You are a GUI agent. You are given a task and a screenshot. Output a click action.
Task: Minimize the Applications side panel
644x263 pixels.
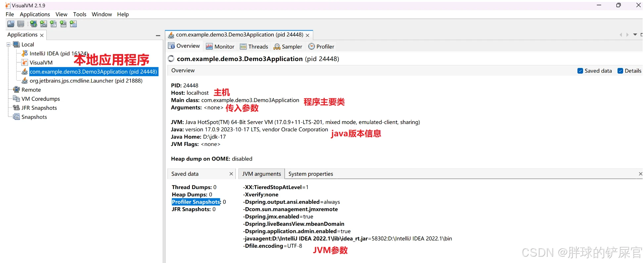158,35
